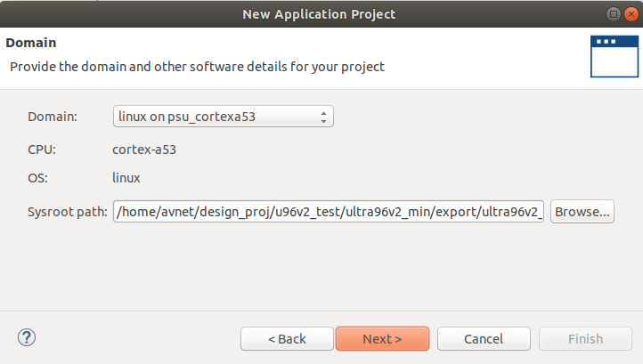Click the OS: label

pos(37,178)
